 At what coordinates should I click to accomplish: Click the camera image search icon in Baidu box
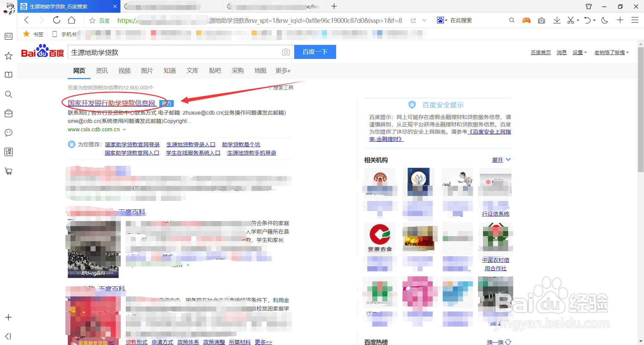(286, 52)
